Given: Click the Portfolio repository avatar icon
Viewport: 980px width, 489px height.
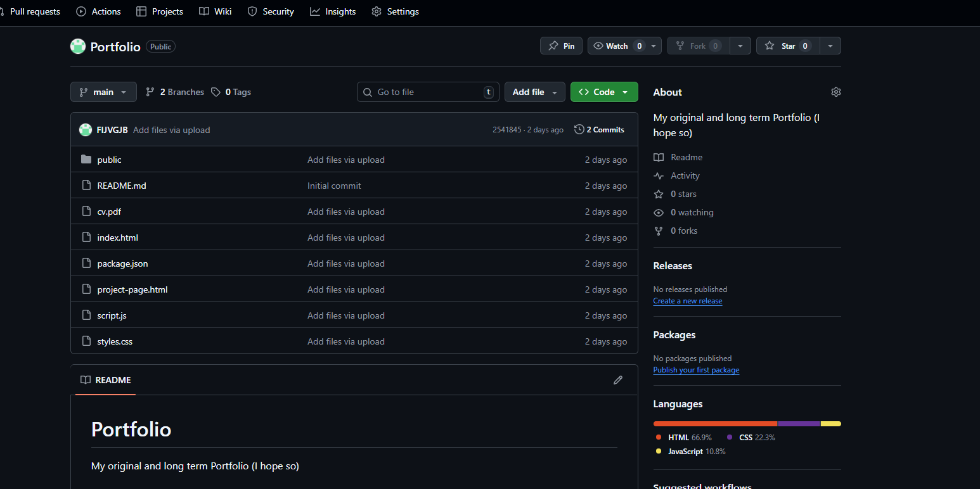Looking at the screenshot, I should point(78,46).
